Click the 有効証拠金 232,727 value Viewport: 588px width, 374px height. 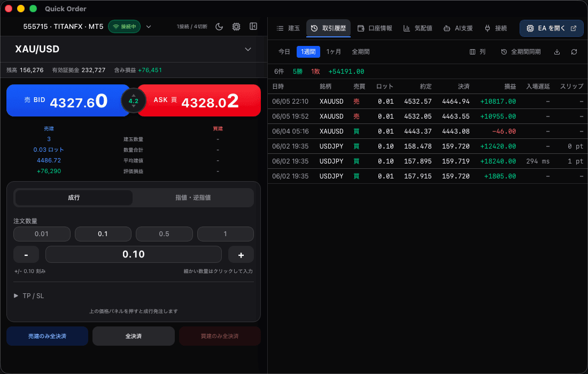94,70
